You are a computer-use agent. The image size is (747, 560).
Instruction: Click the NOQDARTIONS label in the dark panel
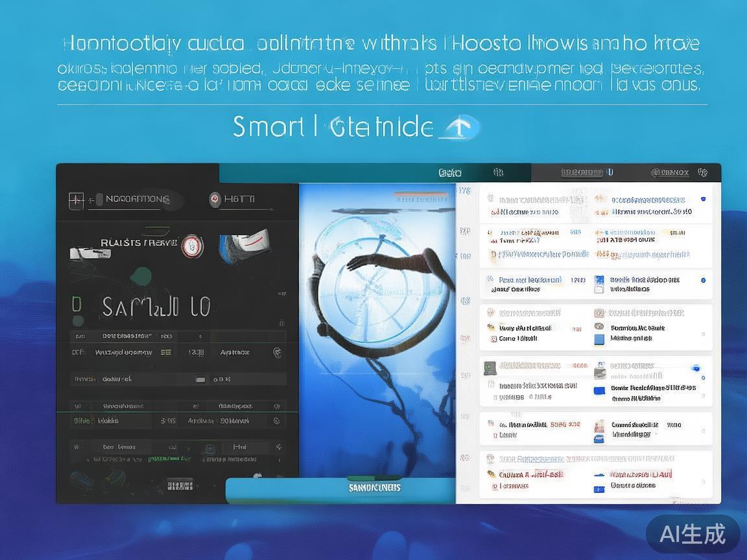137,200
